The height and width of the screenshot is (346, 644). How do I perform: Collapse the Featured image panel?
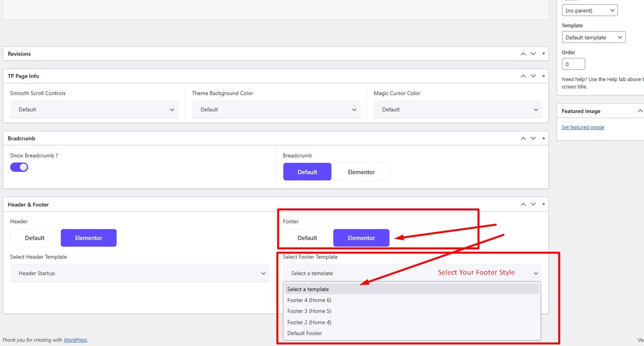coord(639,111)
